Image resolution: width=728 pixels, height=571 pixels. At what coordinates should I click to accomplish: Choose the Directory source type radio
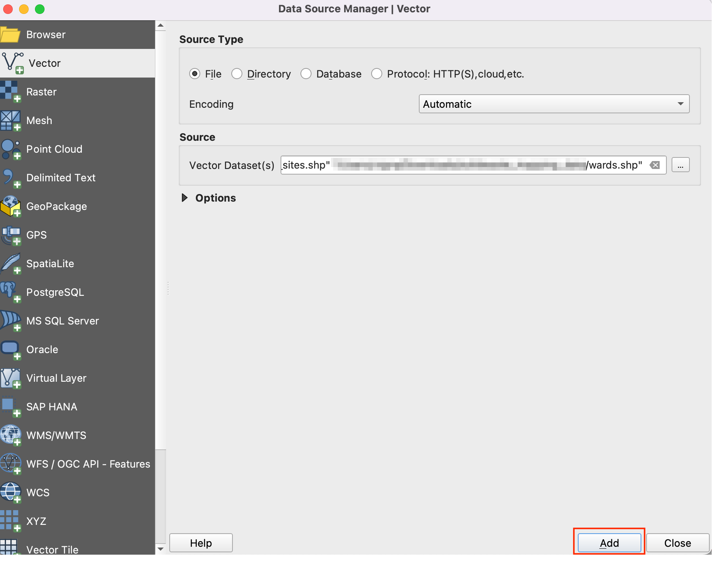coord(237,74)
